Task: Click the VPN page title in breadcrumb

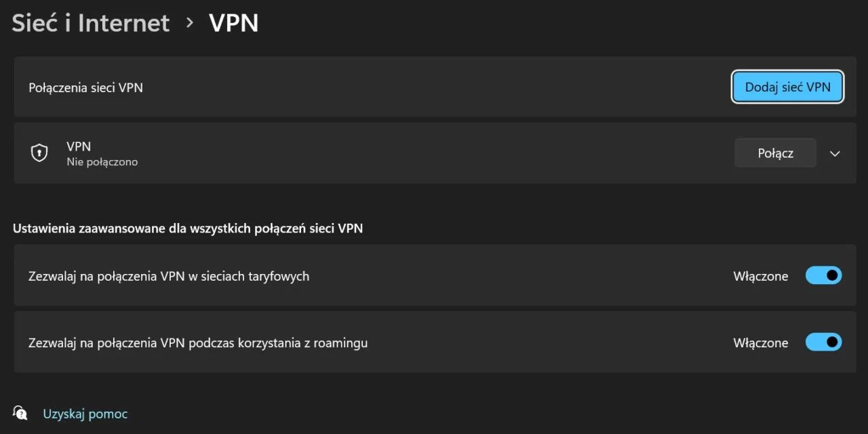Action: tap(233, 23)
